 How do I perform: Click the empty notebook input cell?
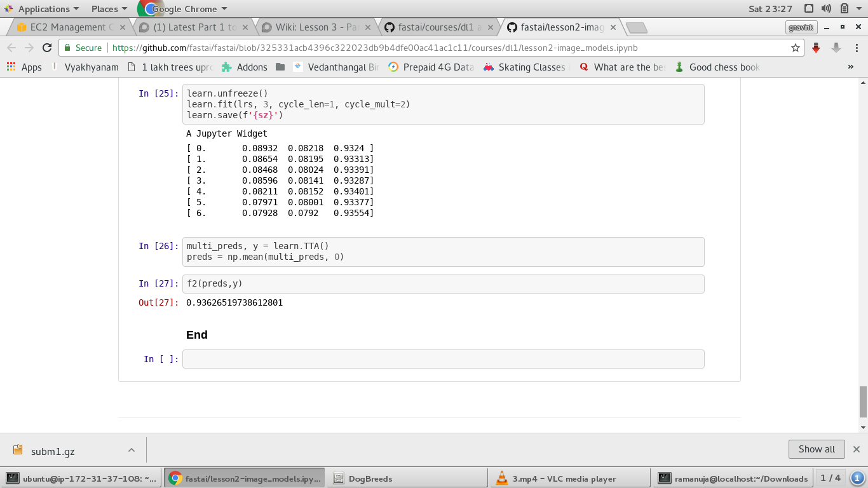[443, 359]
